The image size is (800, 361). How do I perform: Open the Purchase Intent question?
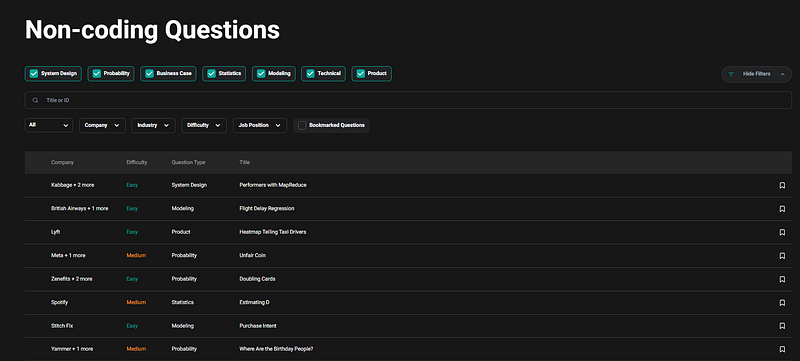[x=258, y=326]
